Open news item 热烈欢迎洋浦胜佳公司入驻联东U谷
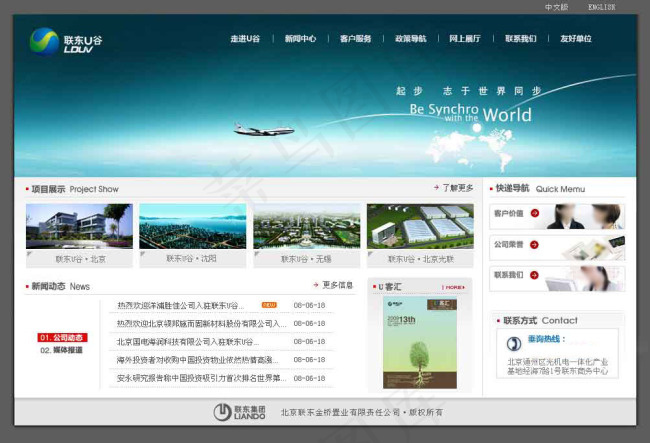Viewport: 650px width, 443px height. [180, 305]
